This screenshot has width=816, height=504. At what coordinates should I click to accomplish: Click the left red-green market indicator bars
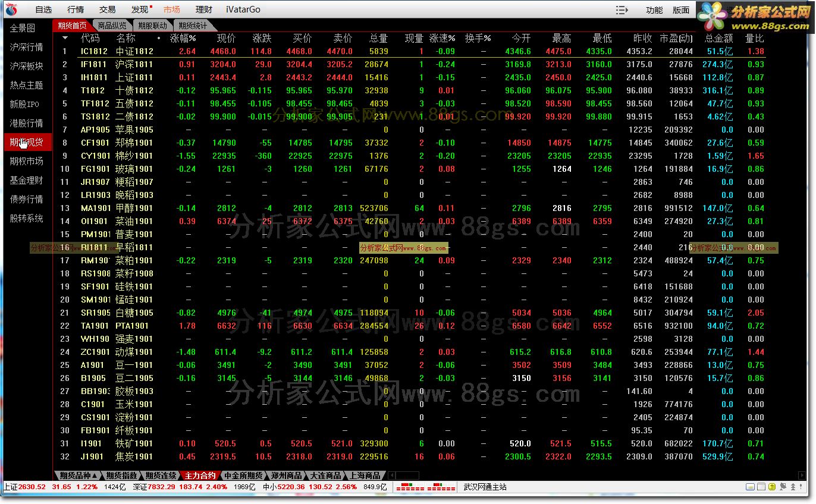point(410,487)
